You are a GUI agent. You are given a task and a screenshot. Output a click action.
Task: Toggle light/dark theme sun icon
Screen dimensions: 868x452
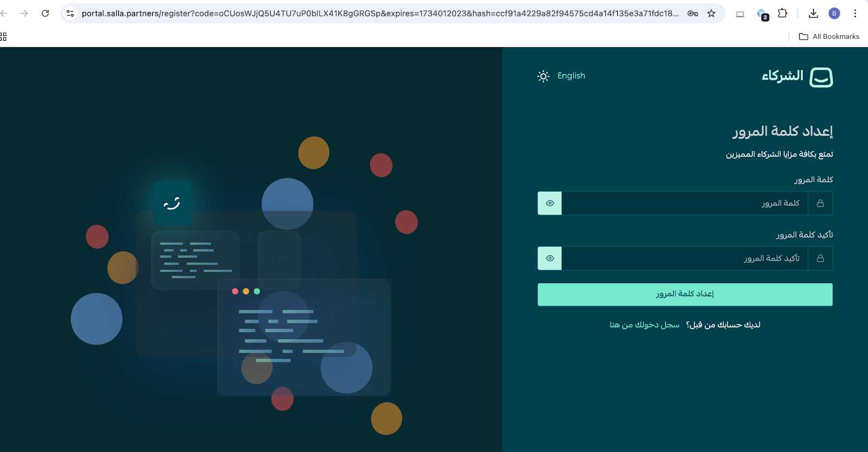pos(543,76)
